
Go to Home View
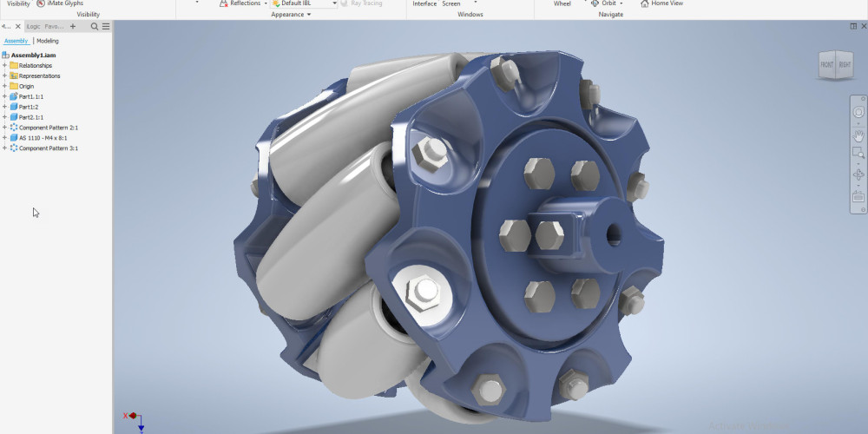click(661, 3)
